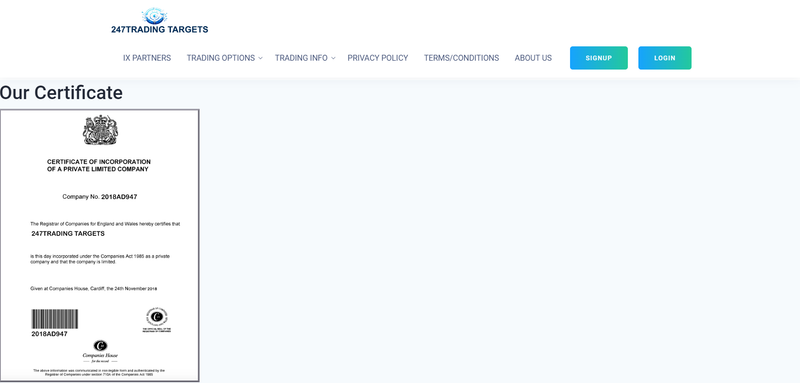Open the TRADING OPTIONS menu item
The height and width of the screenshot is (383, 800).
[220, 58]
